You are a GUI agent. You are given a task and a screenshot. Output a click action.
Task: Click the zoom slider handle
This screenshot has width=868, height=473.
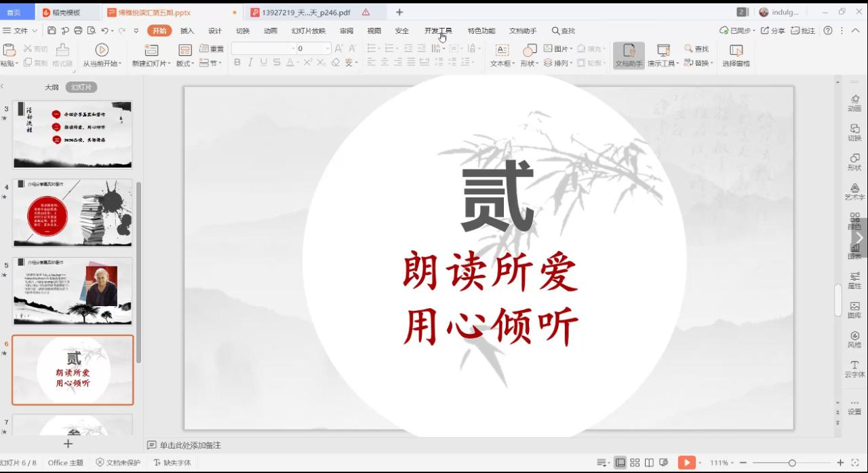[x=791, y=463]
